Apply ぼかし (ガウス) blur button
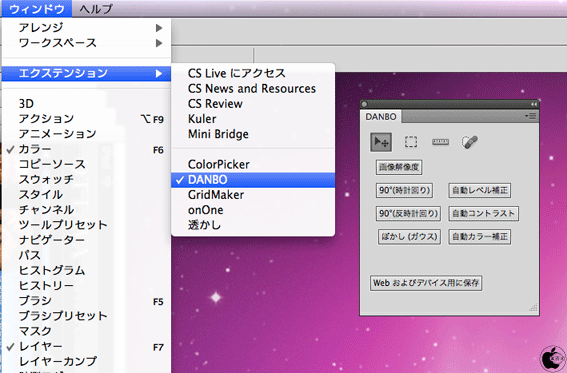567x373 pixels. (x=409, y=237)
